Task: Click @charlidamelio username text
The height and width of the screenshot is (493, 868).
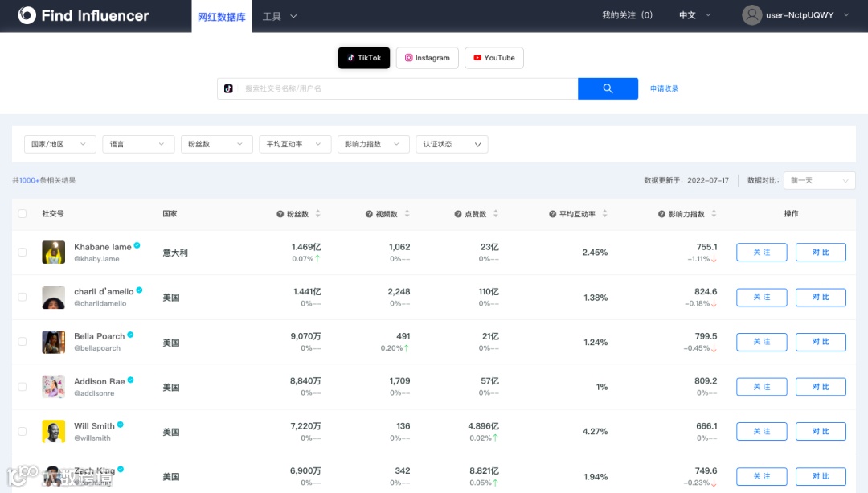Action: coord(100,303)
